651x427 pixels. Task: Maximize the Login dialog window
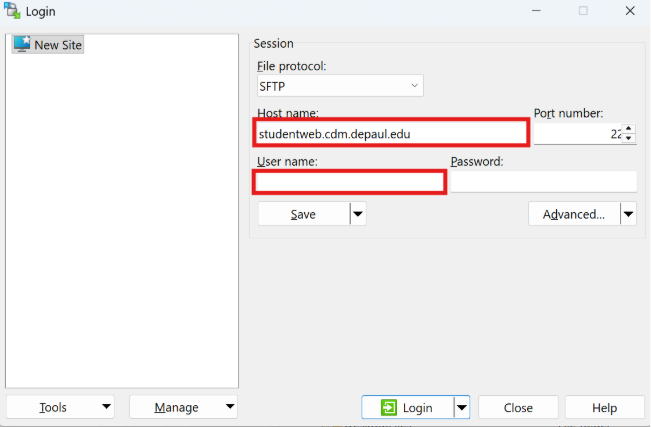point(583,11)
